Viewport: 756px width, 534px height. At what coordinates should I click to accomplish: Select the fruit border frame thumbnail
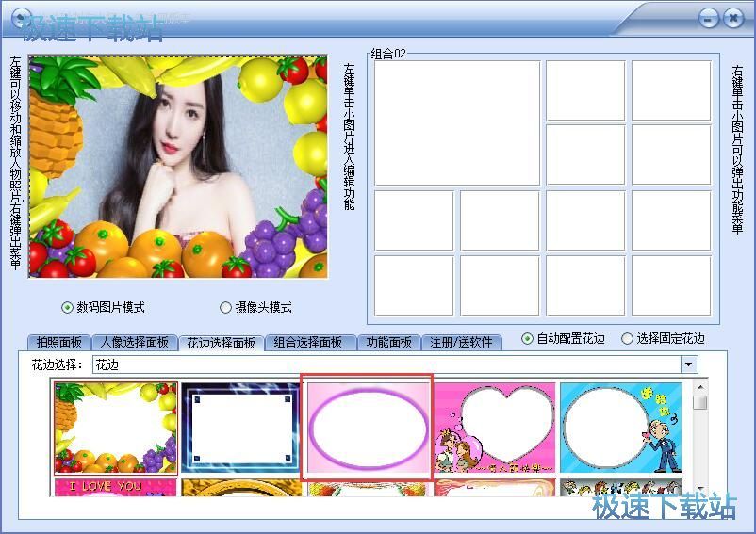(116, 428)
